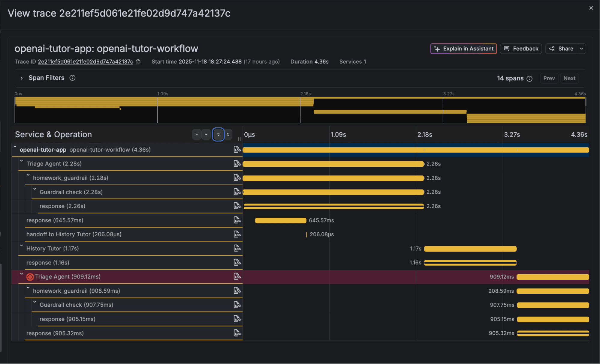Click the info icon beside 14 spans
600x364 pixels.
pos(530,78)
